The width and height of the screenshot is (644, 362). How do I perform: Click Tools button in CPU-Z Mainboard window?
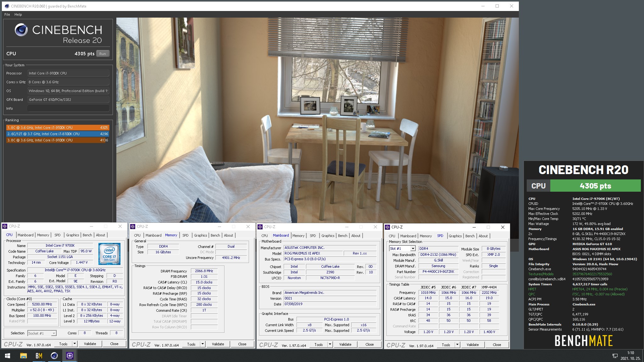[x=319, y=344]
